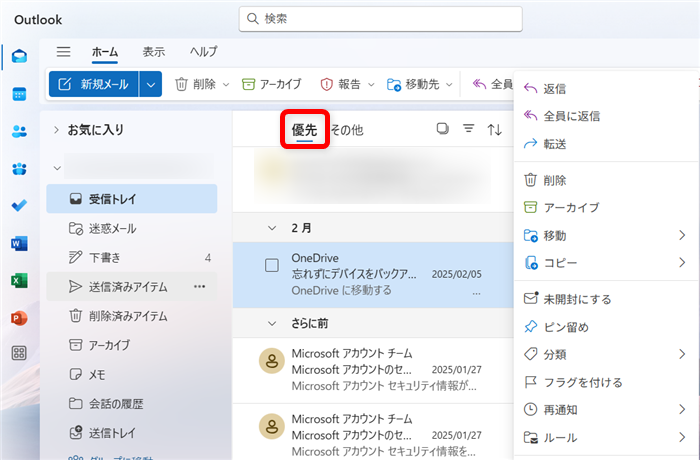This screenshot has height=460, width=700.
Task: Click the sort arrows icon in message list
Action: point(494,129)
